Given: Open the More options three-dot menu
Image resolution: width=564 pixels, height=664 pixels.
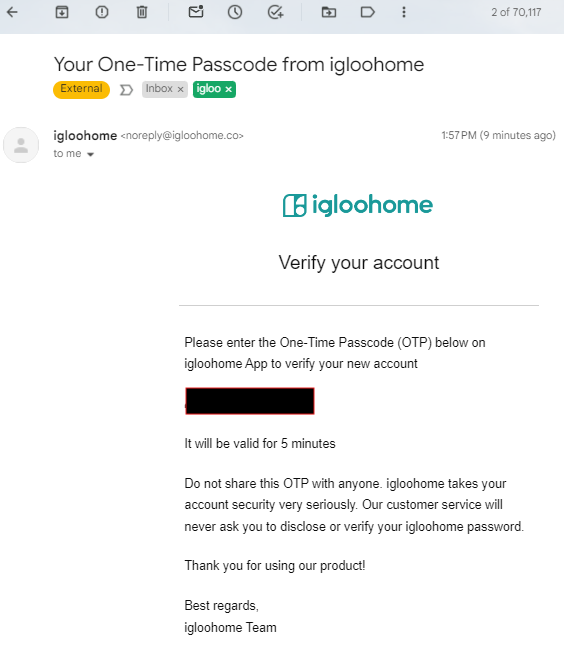Looking at the screenshot, I should coord(404,12).
